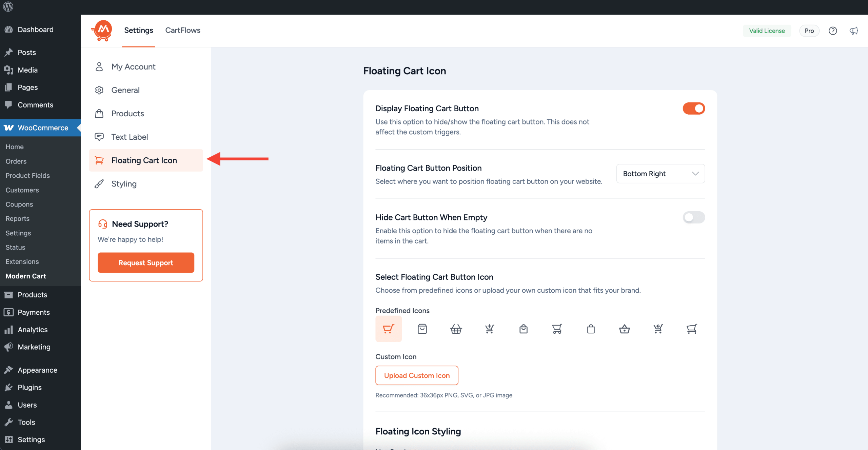Switch to the CartFlows tab

point(183,30)
